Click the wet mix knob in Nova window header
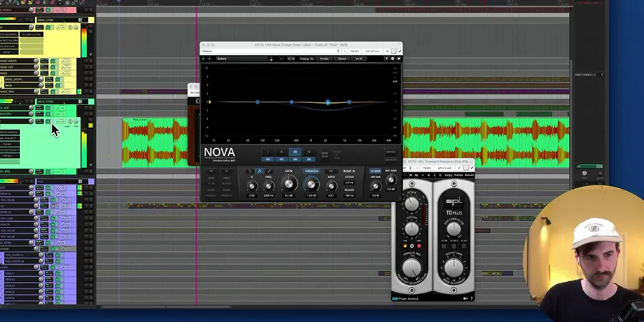The height and width of the screenshot is (322, 644). pos(394,51)
